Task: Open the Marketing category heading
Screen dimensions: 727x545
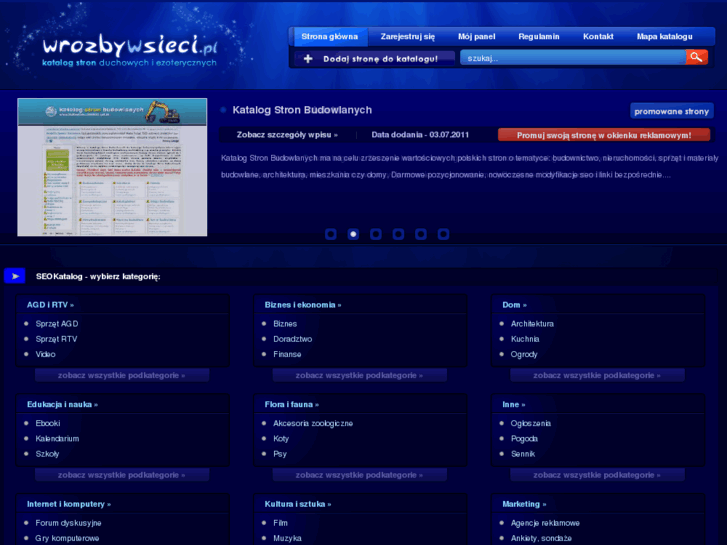Action: [x=524, y=504]
